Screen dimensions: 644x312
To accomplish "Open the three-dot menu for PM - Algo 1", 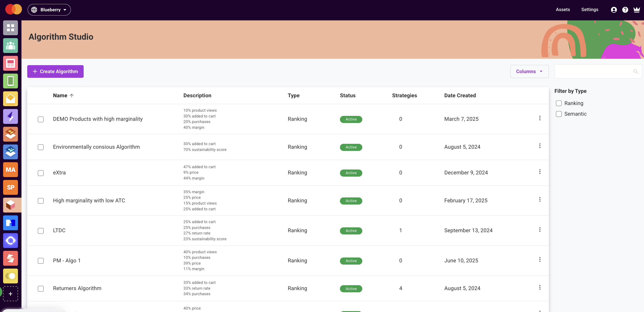I will [x=540, y=260].
